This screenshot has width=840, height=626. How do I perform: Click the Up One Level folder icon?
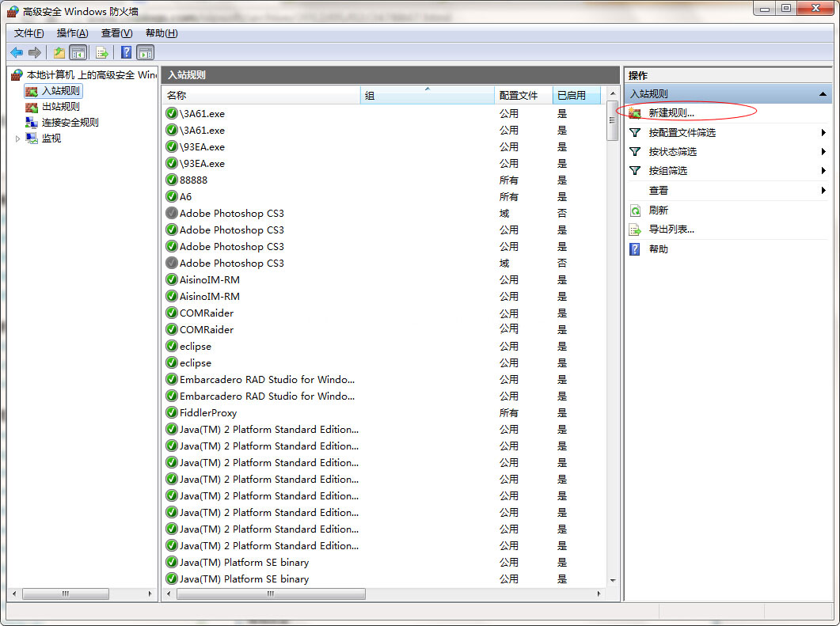(59, 52)
